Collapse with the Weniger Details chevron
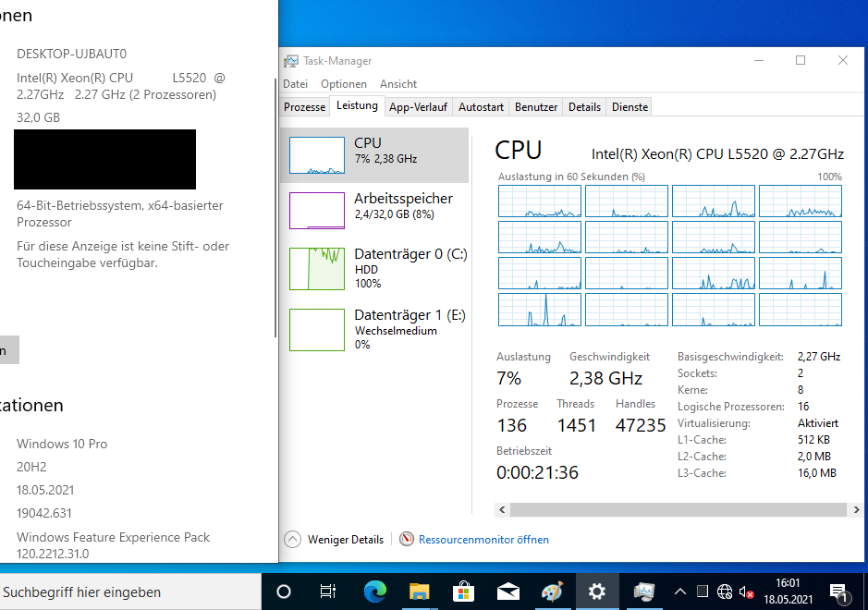The width and height of the screenshot is (868, 610). [292, 539]
